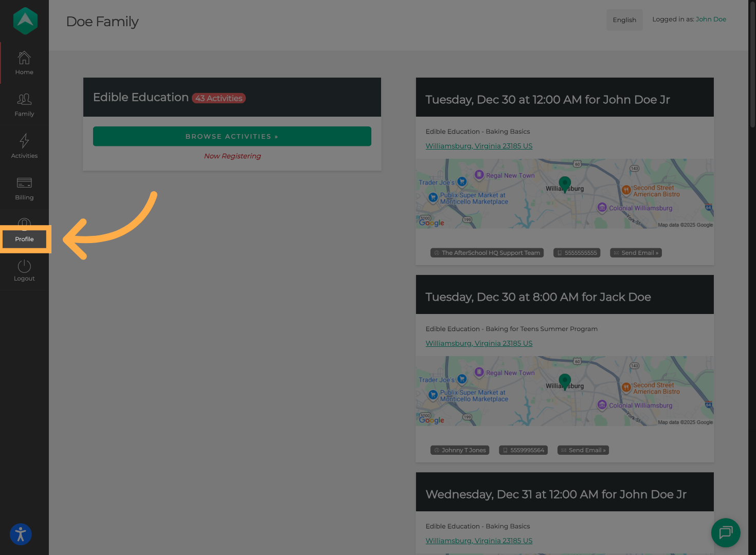Click the Browse Activities button
Viewport: 756px width, 555px height.
click(x=232, y=136)
